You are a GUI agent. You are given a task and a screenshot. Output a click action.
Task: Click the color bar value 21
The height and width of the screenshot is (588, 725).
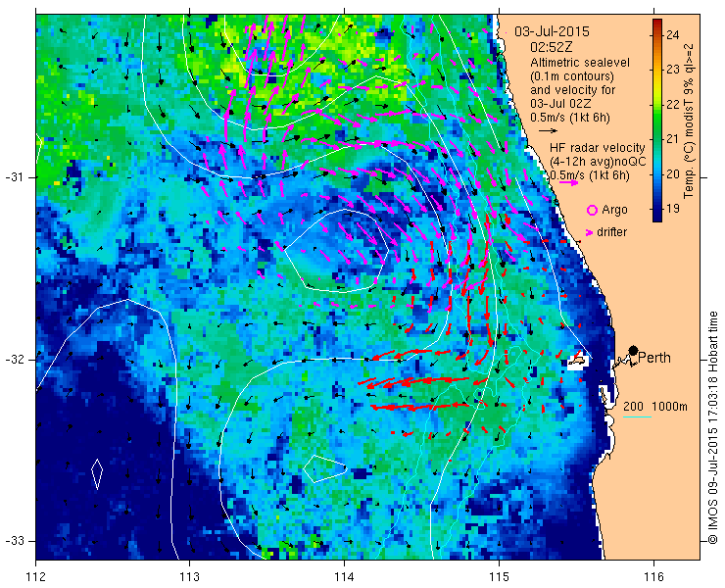[673, 139]
